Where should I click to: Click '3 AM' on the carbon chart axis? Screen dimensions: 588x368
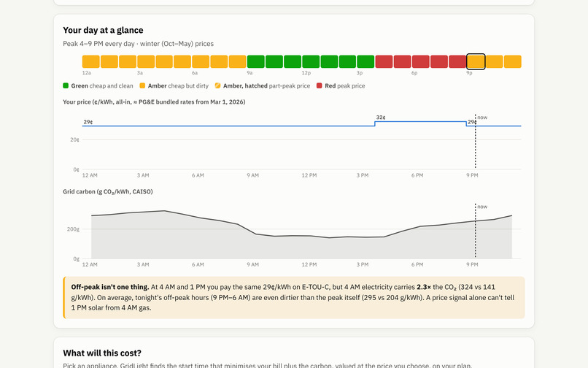pos(143,265)
